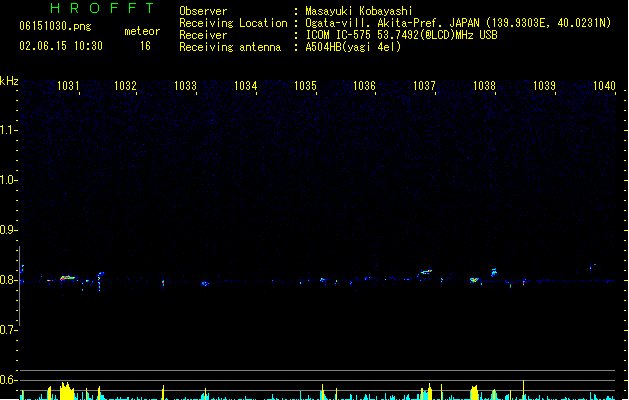Screen dimensions: 629x400
Task: Click the 0.9 kHz frequency axis label
Action: pyautogui.click(x=7, y=230)
